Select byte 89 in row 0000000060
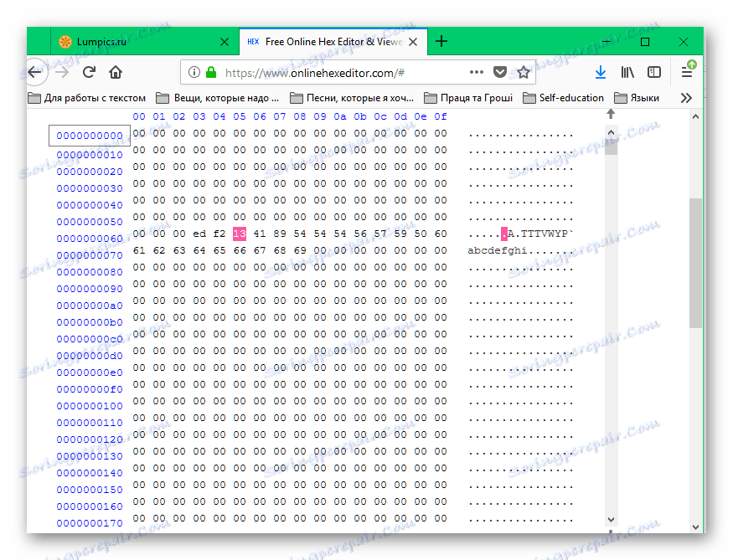Image resolution: width=733 pixels, height=560 pixels. coord(280,234)
